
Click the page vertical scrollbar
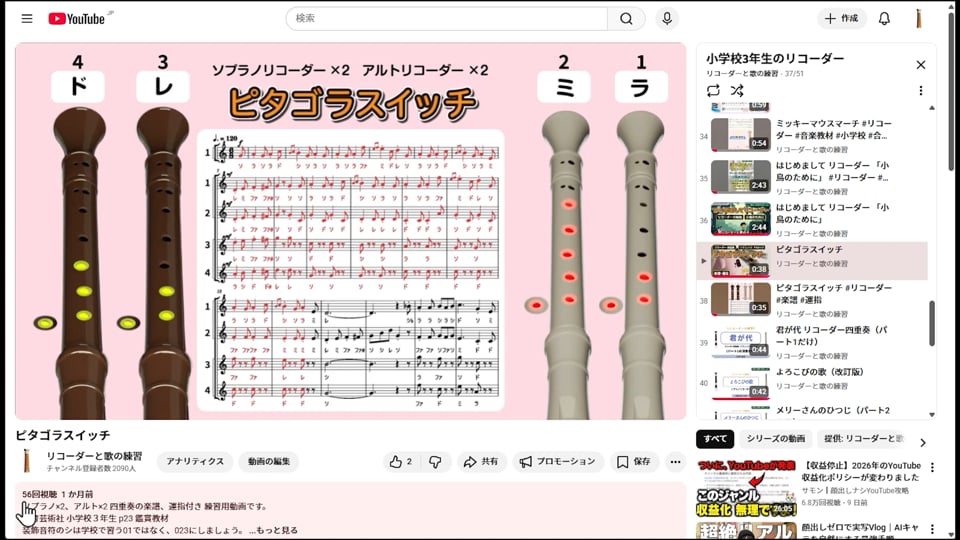point(952,92)
